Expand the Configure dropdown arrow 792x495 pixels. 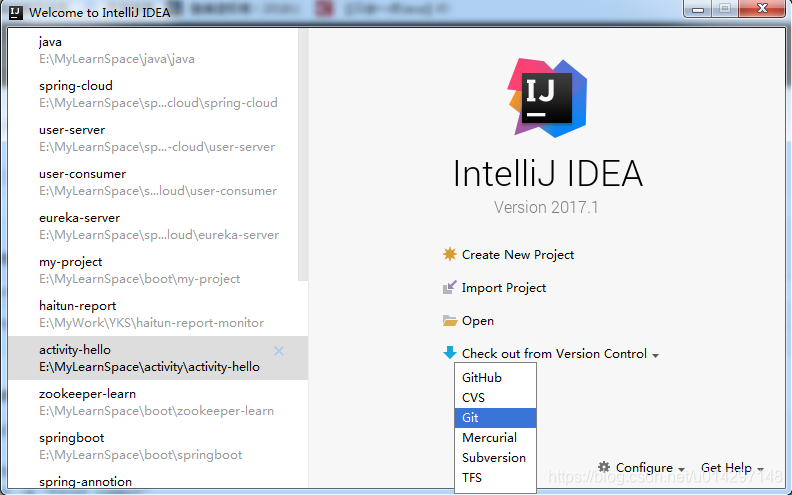[x=681, y=469]
